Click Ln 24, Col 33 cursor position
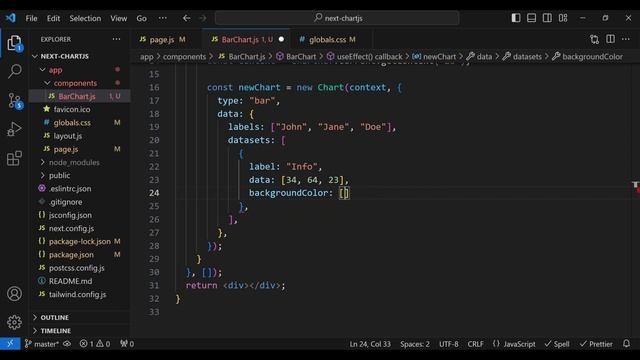Viewport: 640px width, 360px height. click(x=370, y=344)
